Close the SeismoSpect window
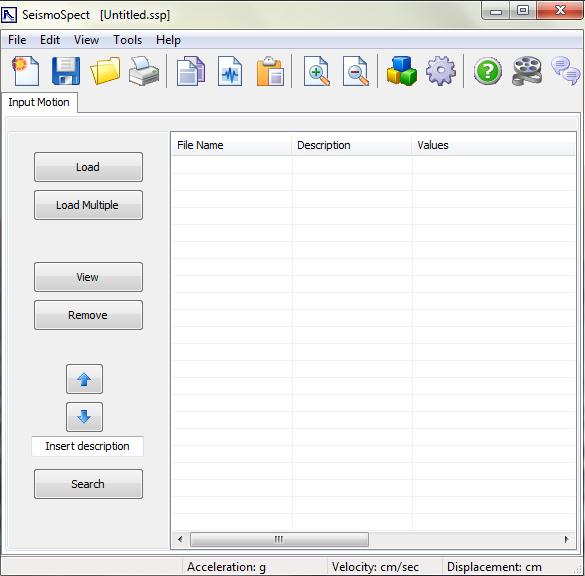The height and width of the screenshot is (576, 585). (560, 10)
